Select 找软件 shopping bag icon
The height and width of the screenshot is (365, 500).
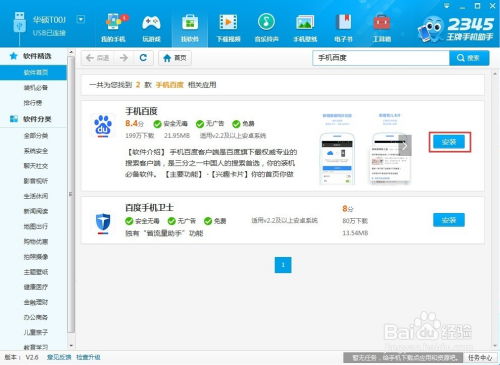tap(190, 27)
